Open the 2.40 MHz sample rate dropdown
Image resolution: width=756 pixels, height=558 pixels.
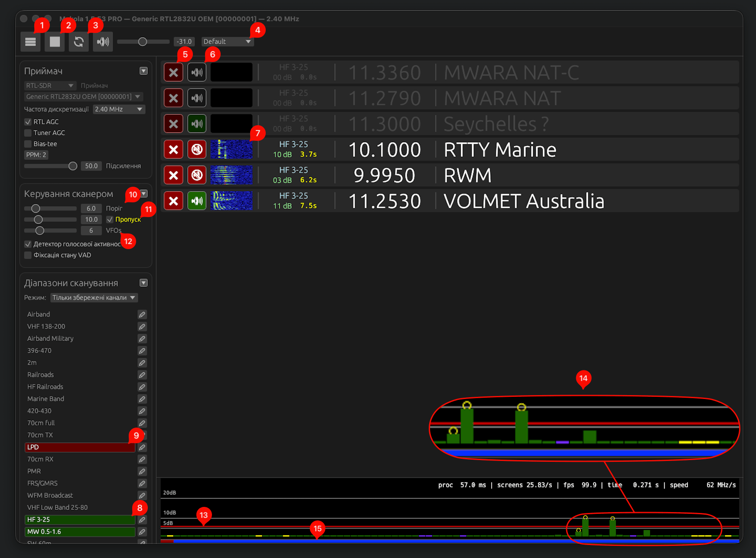click(119, 109)
